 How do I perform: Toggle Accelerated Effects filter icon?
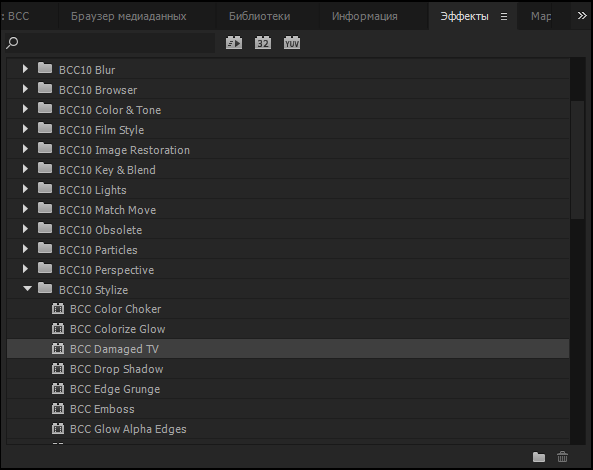click(x=234, y=43)
